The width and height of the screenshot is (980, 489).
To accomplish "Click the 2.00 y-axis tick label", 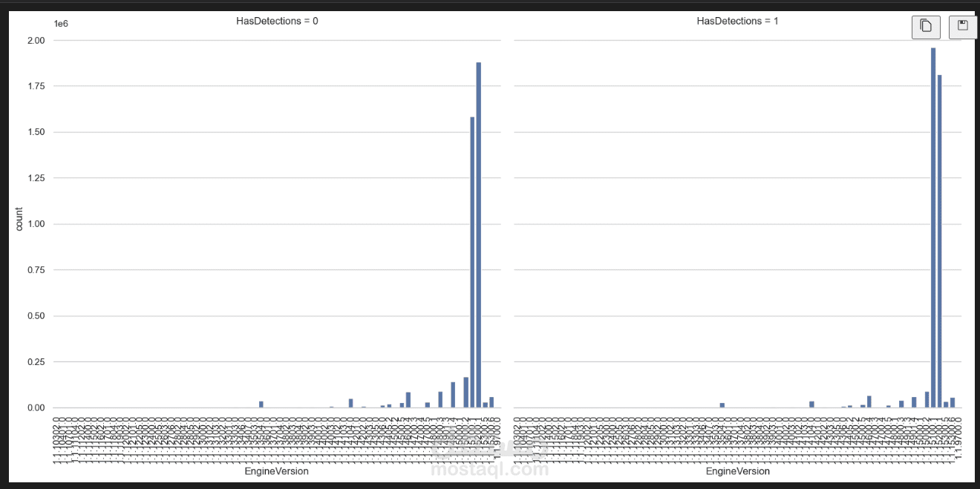I will tap(36, 41).
